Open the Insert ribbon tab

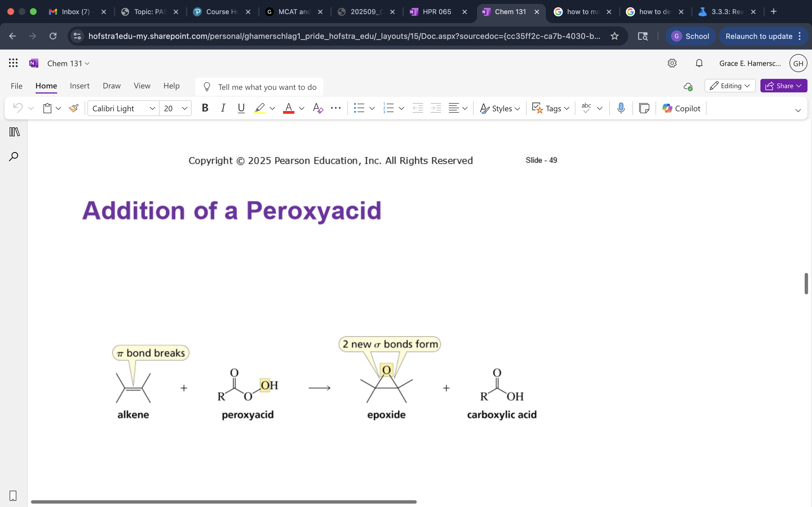click(x=80, y=86)
